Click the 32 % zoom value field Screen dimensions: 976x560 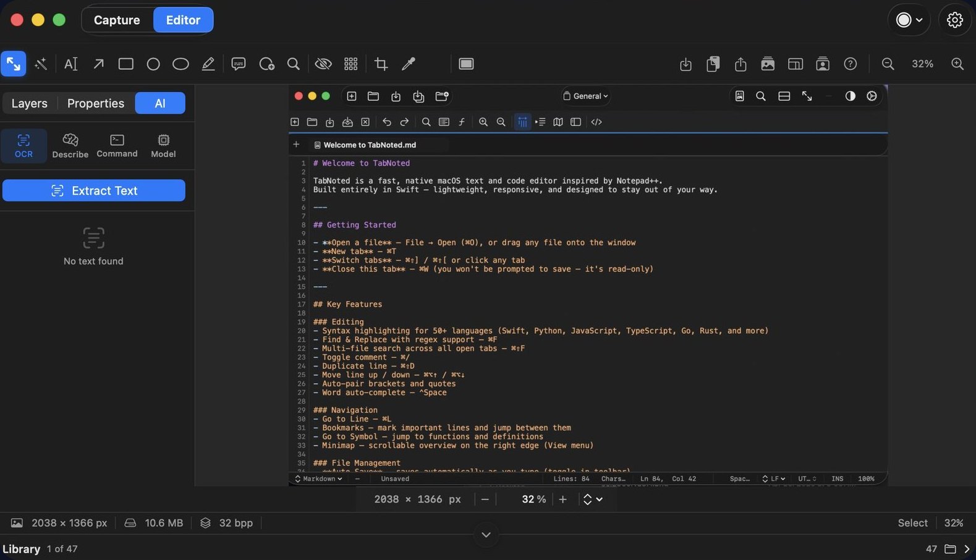point(533,499)
